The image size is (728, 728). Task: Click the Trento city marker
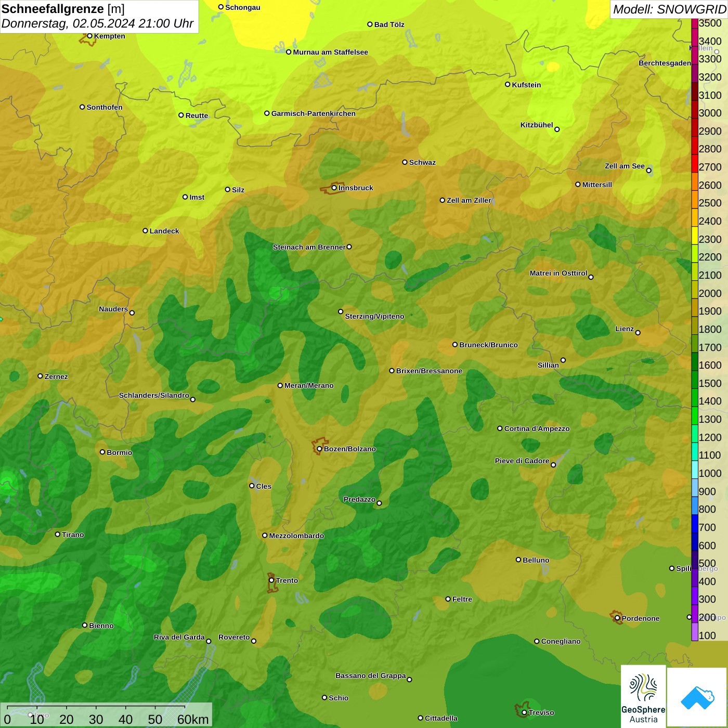coord(271,580)
